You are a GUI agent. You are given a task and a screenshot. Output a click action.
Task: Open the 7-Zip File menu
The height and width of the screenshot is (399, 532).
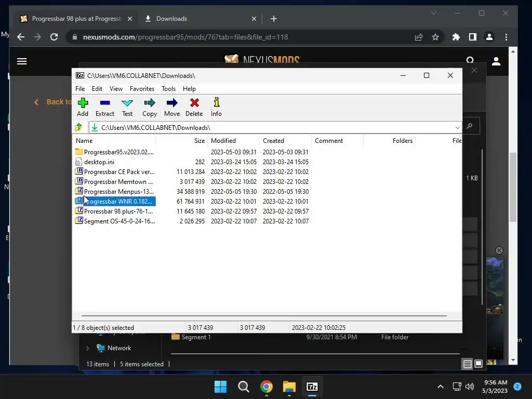80,88
